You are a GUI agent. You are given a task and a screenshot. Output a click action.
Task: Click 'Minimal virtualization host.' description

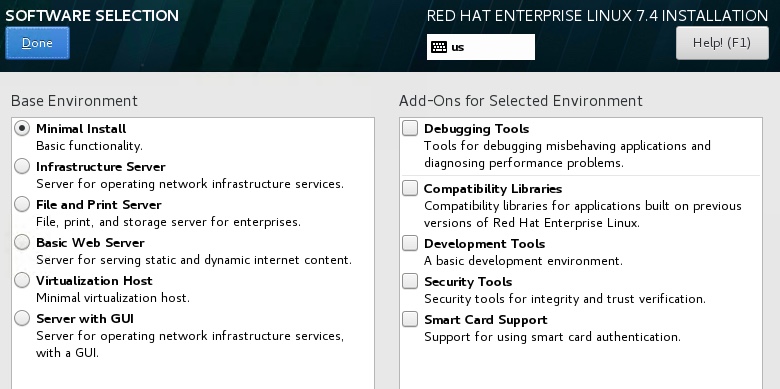[113, 298]
